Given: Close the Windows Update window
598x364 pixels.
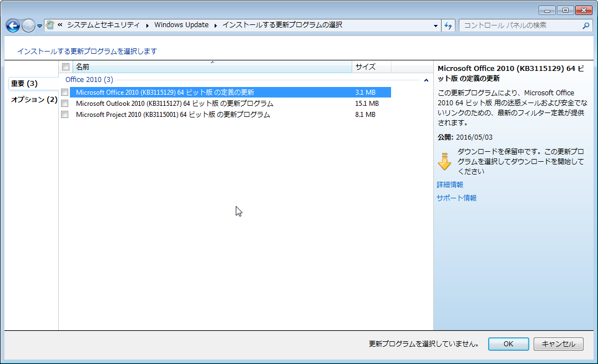Looking at the screenshot, I should coord(584,11).
